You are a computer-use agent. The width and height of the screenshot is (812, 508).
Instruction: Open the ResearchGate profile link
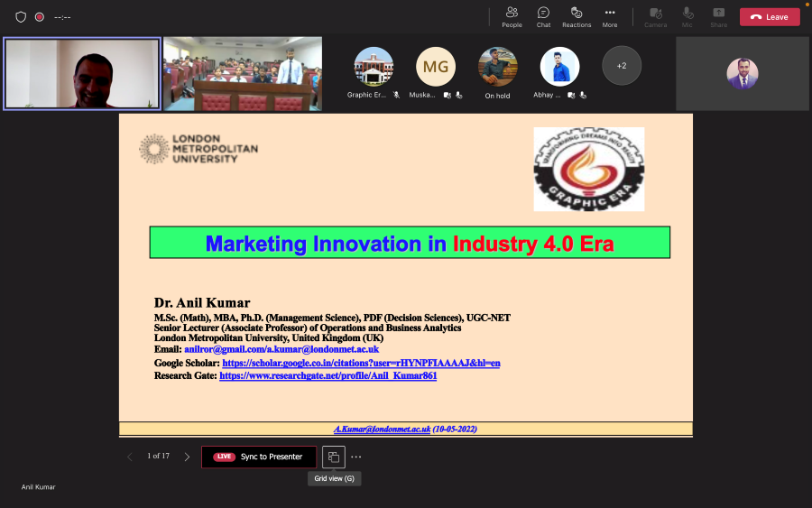pos(328,375)
